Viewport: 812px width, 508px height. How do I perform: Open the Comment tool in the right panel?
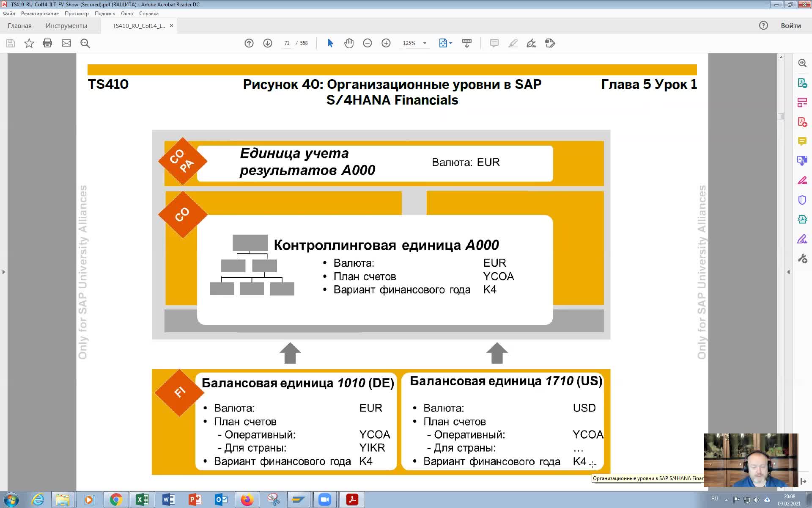coord(802,141)
